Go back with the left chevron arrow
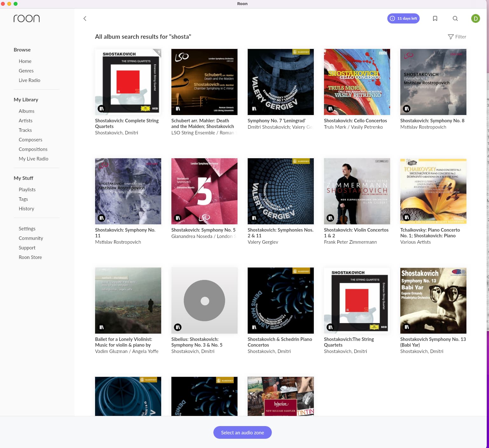Image resolution: width=489 pixels, height=448 pixels. coord(85,18)
